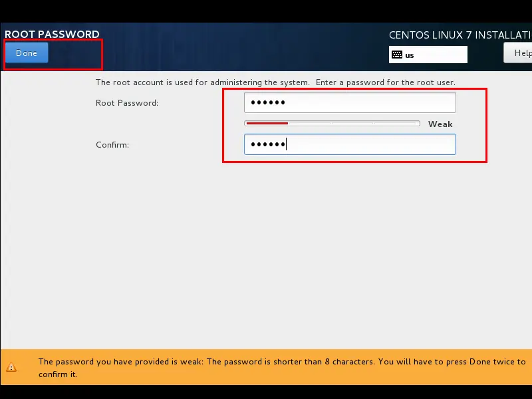Click the keyboard layout icon

point(396,55)
